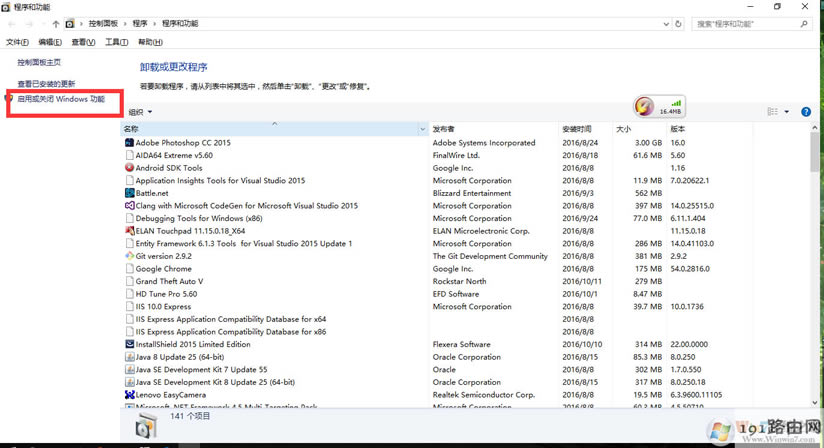Click 查看已安装的更新 link
Viewport: 824px width, 448px height.
click(x=46, y=84)
